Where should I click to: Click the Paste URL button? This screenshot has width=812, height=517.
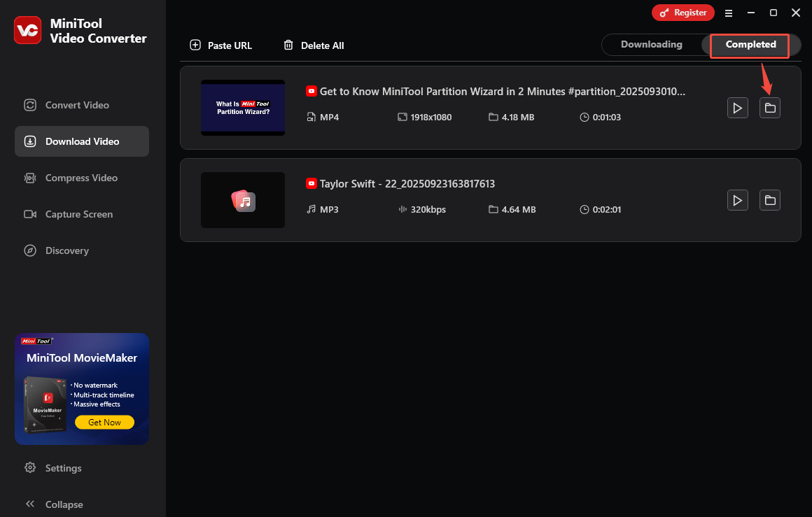pyautogui.click(x=221, y=45)
